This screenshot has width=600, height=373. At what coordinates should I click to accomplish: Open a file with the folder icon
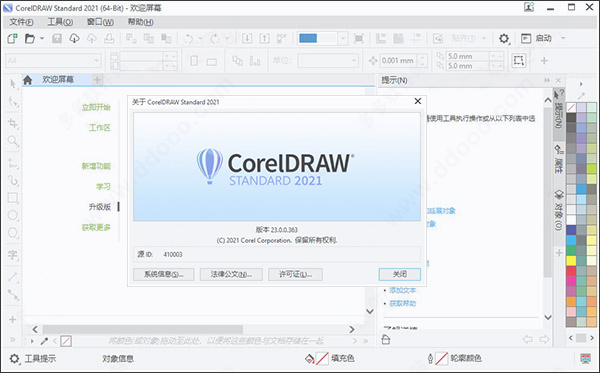click(x=29, y=38)
